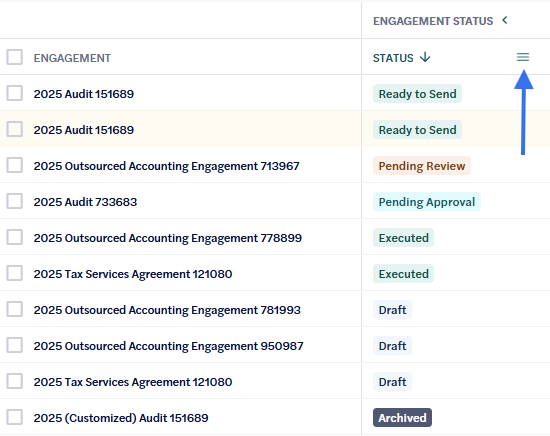Click the ENGAGEMENT STATUS group header
550x436 pixels.
[433, 21]
